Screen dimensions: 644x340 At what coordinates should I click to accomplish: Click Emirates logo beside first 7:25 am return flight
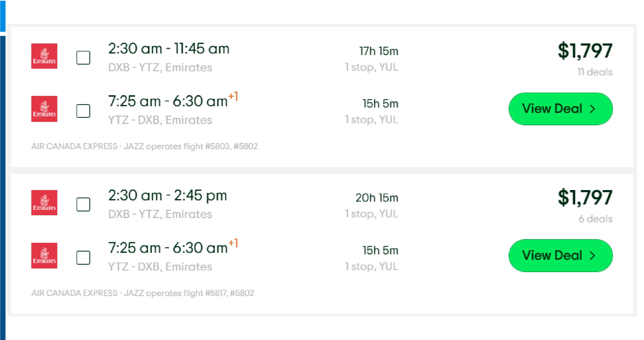pyautogui.click(x=44, y=109)
